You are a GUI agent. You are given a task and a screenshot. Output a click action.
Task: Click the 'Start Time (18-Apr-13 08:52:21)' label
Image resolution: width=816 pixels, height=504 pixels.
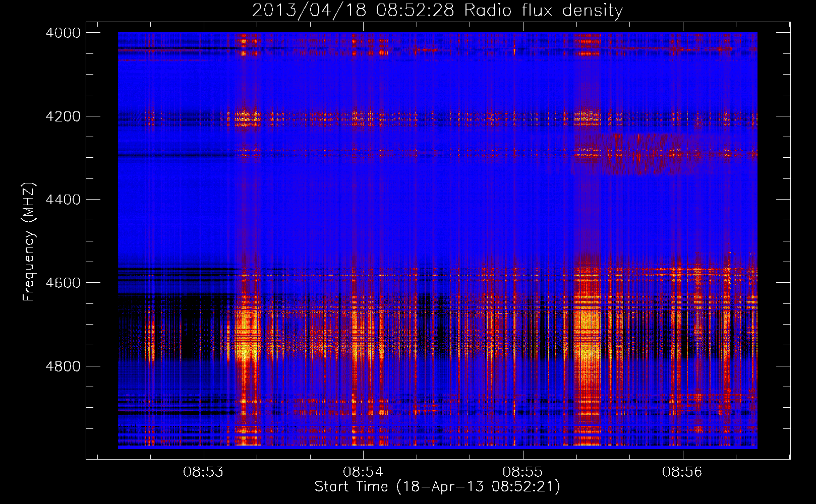click(x=437, y=487)
